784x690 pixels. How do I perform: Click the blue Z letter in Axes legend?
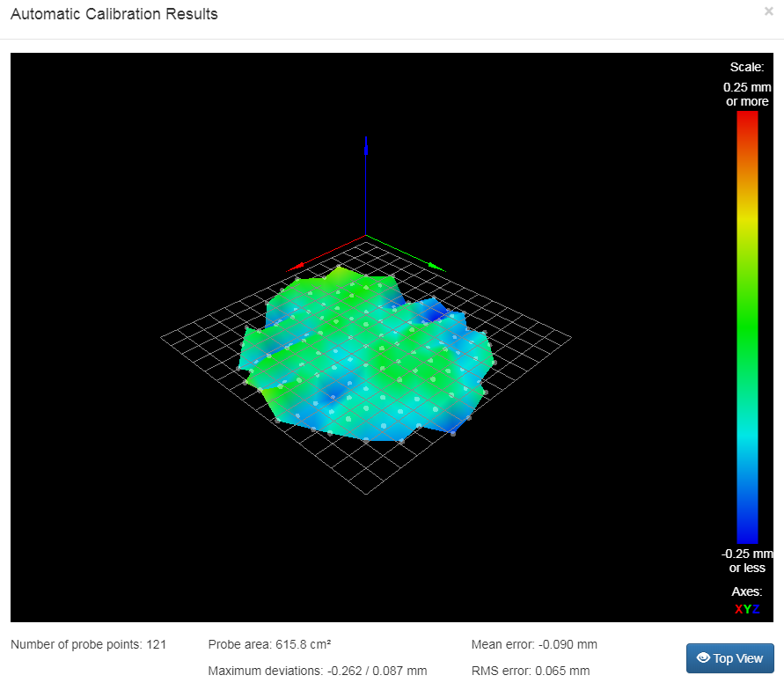(756, 609)
